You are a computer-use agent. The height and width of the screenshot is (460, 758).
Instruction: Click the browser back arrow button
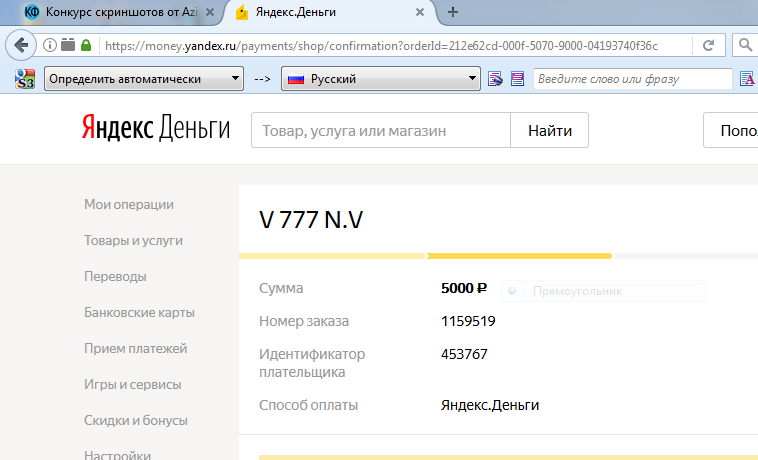20,45
